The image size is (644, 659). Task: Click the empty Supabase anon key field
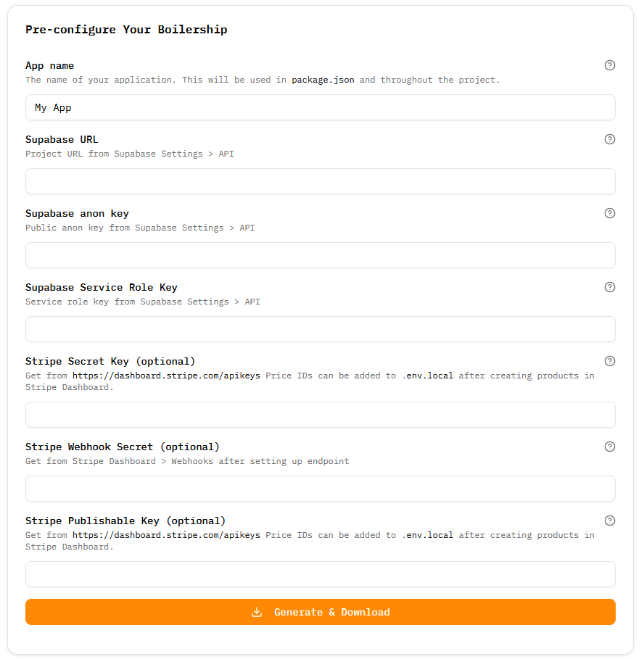pyautogui.click(x=321, y=255)
